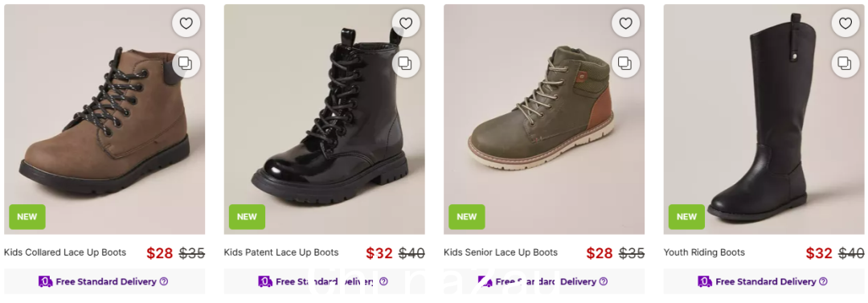This screenshot has height=303, width=868.
Task: Show delivery info help for Collared Boots
Action: [164, 281]
